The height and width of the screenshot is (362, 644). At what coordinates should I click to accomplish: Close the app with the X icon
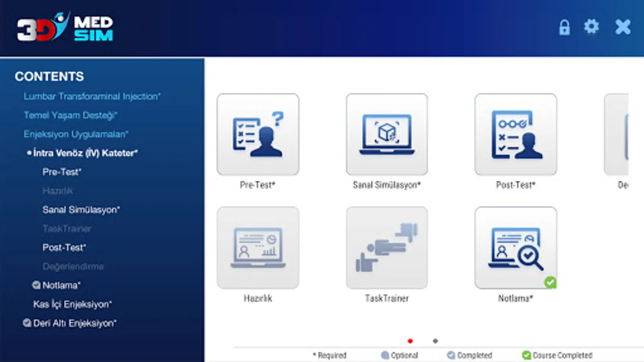click(x=623, y=27)
